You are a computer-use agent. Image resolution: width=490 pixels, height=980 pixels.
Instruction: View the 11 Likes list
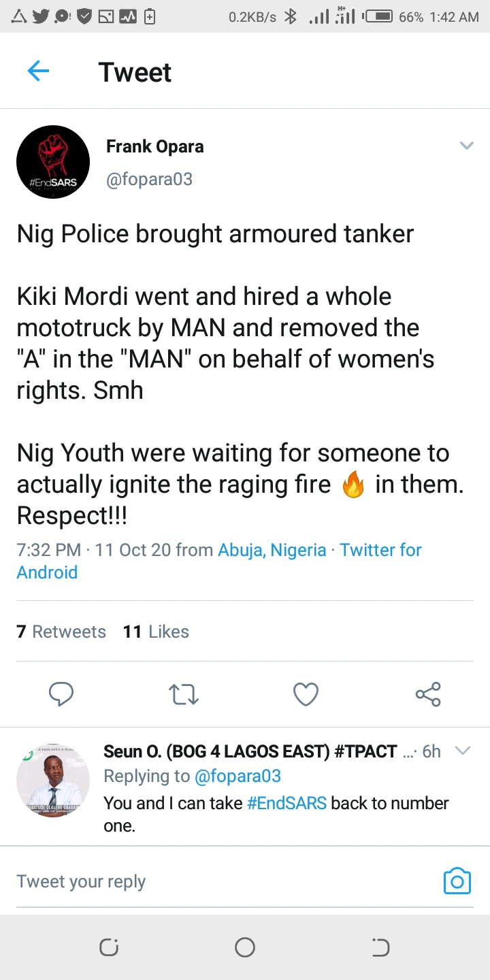pyautogui.click(x=156, y=632)
